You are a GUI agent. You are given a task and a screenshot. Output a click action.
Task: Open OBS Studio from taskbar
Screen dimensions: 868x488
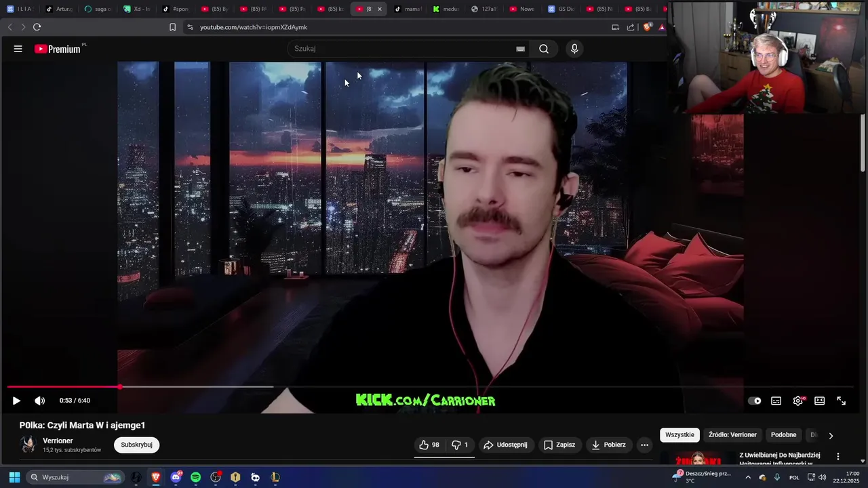pyautogui.click(x=216, y=477)
